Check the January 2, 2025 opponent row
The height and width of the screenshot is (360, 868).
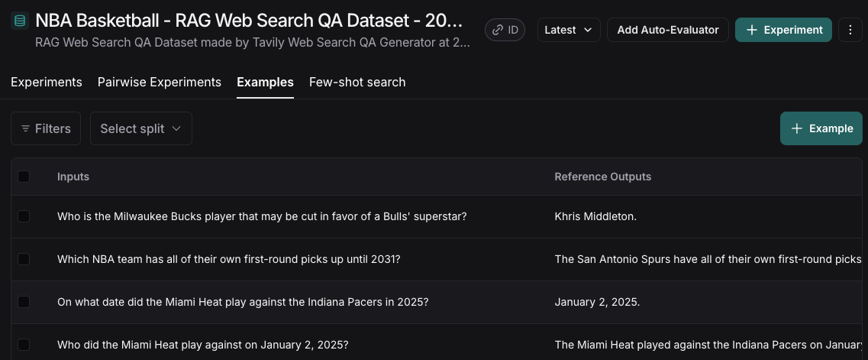(x=24, y=345)
